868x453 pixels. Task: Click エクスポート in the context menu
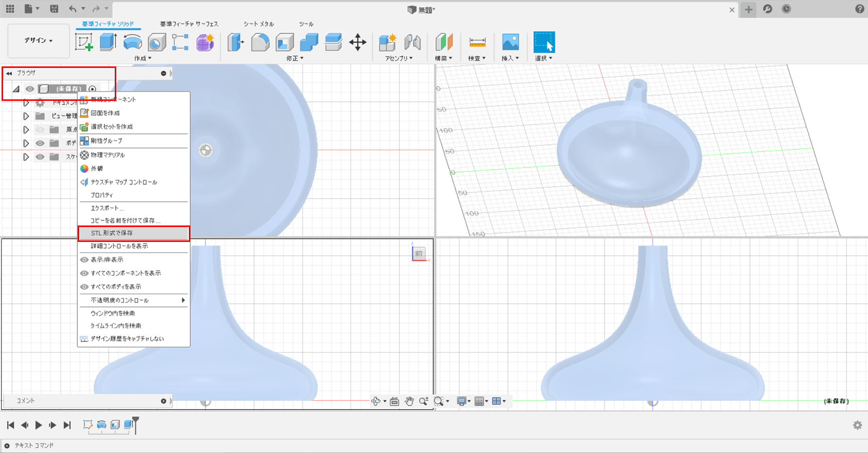pos(107,208)
